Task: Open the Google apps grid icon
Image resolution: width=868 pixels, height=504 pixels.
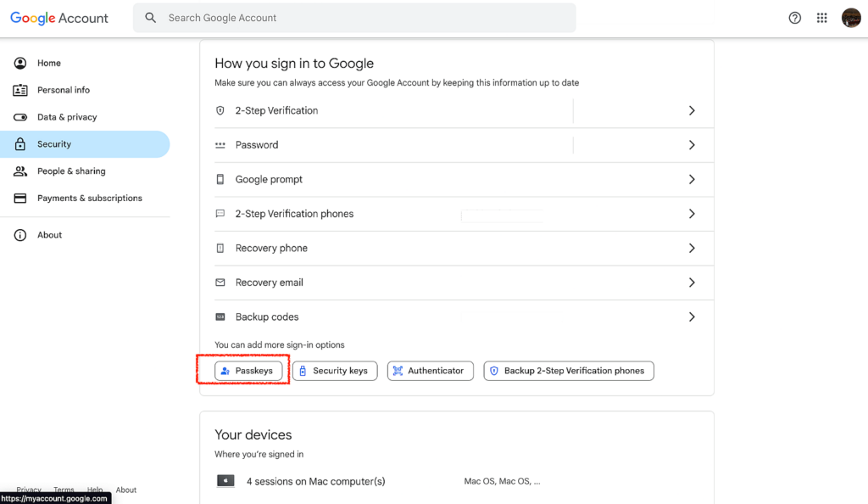Action: 821,18
